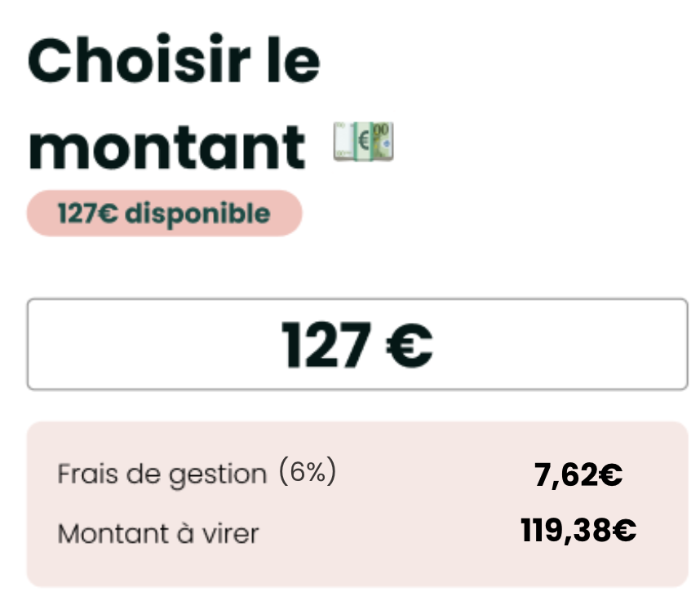Click the word "virer" in the summary panel

232,533
